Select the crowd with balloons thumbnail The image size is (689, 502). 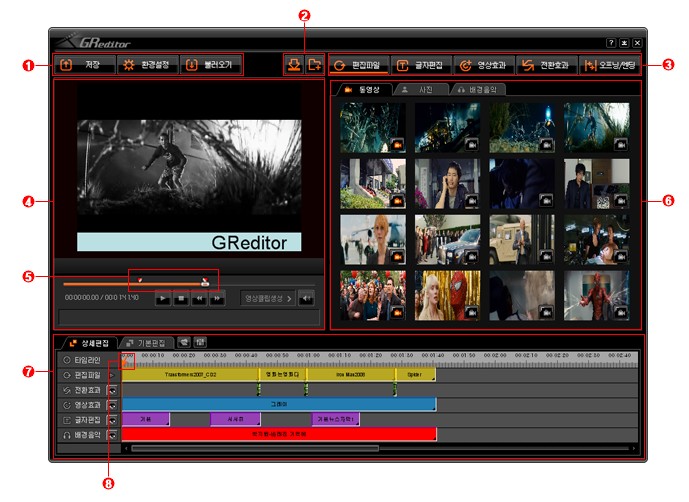373,295
